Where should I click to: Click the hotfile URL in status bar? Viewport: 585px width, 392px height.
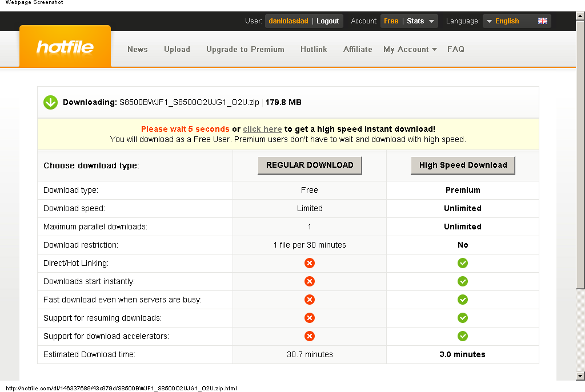coord(121,388)
